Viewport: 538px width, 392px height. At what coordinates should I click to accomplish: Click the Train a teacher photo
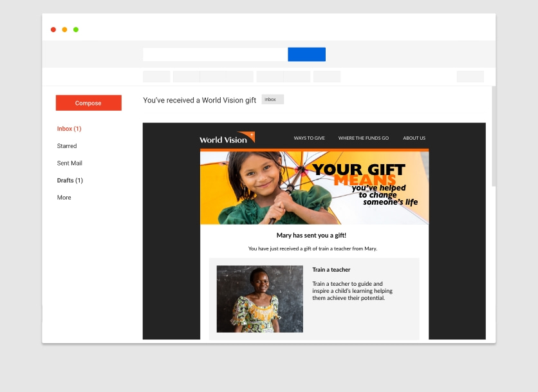pos(259,299)
